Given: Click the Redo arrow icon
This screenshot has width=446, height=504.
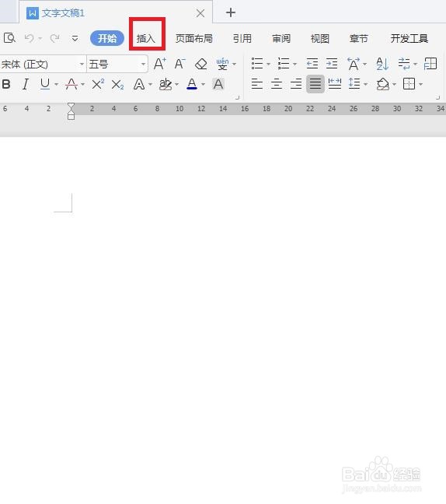Looking at the screenshot, I should [x=55, y=38].
